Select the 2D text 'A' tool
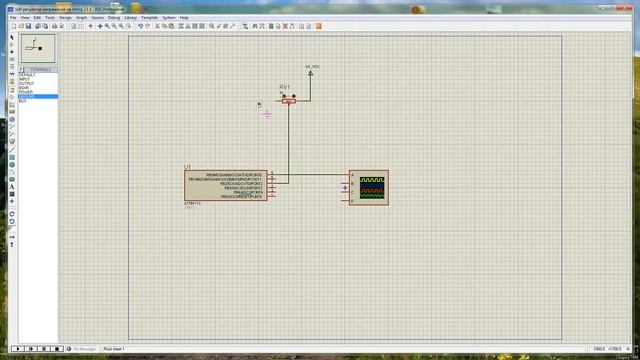This screenshot has width=640, height=360. [12, 187]
